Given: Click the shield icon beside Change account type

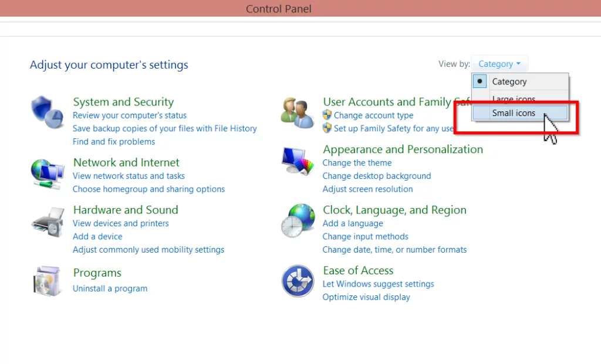Looking at the screenshot, I should (327, 115).
